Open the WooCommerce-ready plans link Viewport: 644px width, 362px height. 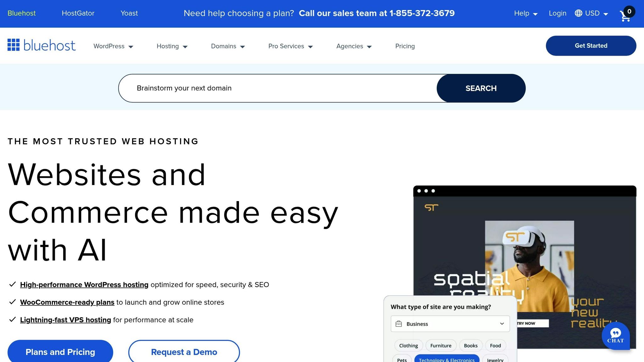[67, 302]
